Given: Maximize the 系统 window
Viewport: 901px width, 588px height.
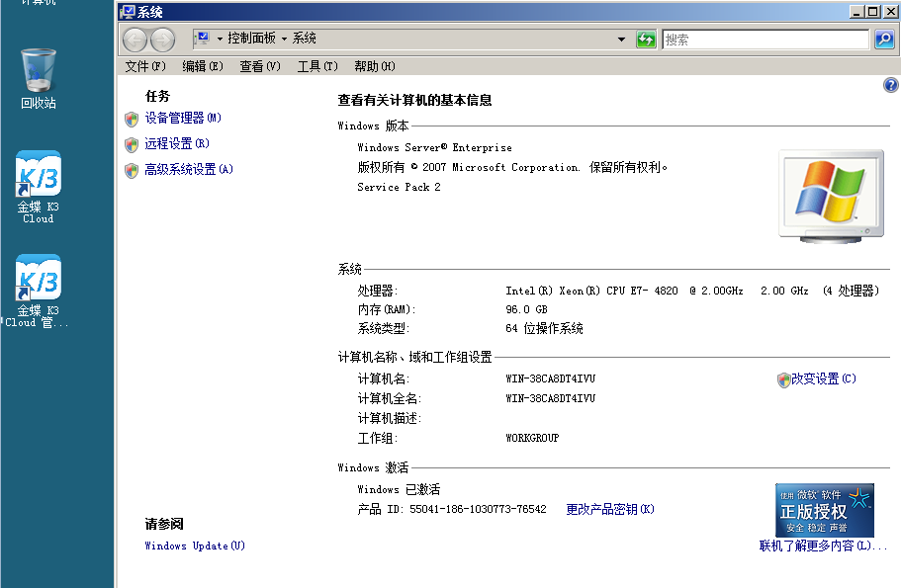Looking at the screenshot, I should (873, 12).
